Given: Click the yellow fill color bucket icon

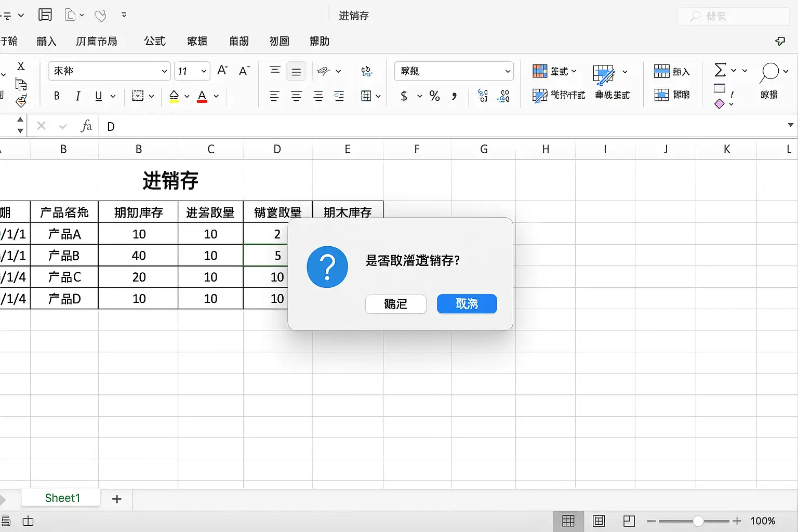Looking at the screenshot, I should [x=174, y=96].
